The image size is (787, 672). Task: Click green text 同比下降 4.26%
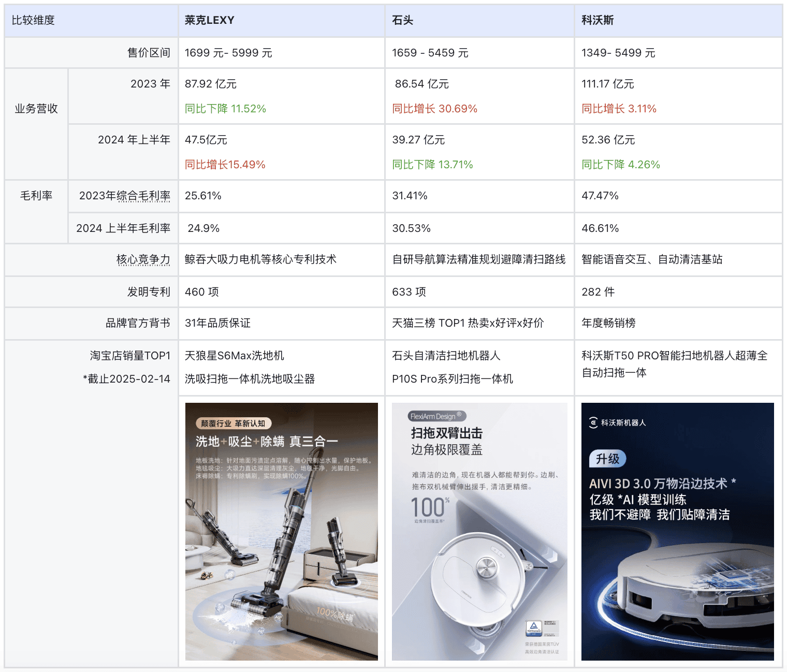[621, 165]
